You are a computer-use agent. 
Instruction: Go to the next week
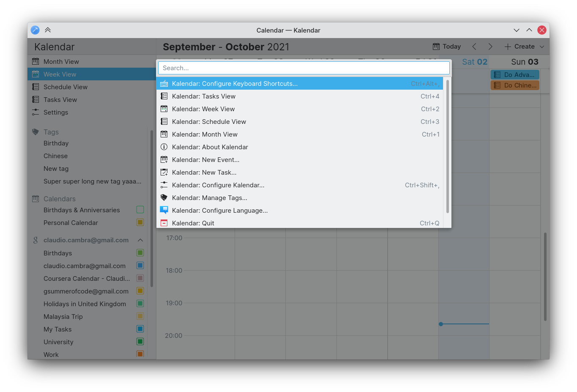[x=490, y=47]
